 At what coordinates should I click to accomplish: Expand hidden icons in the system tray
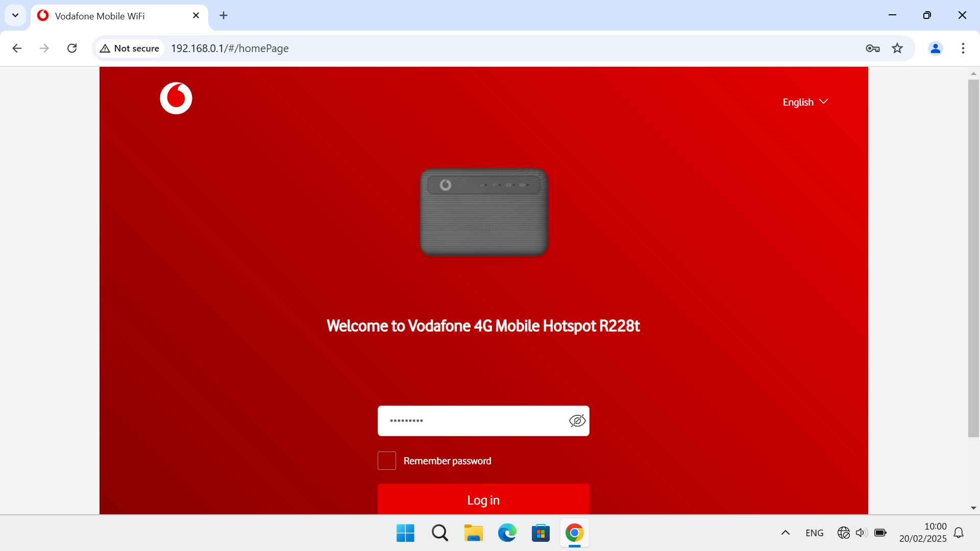click(x=786, y=532)
